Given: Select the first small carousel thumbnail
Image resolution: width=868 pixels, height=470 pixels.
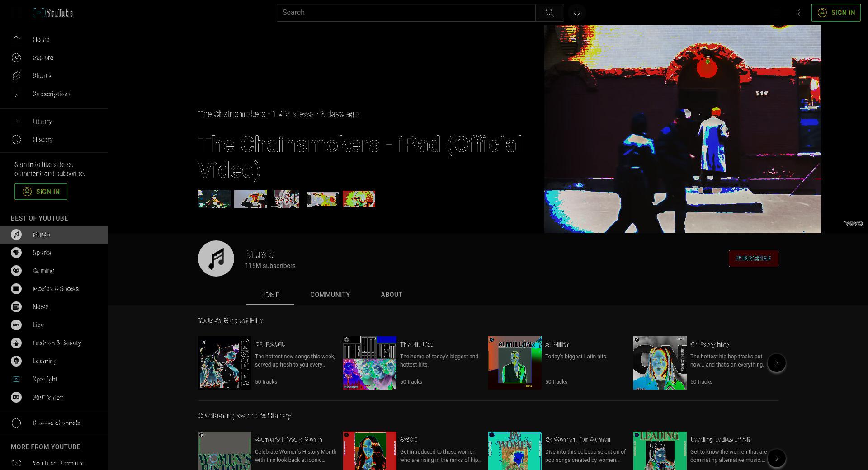Looking at the screenshot, I should click(214, 199).
